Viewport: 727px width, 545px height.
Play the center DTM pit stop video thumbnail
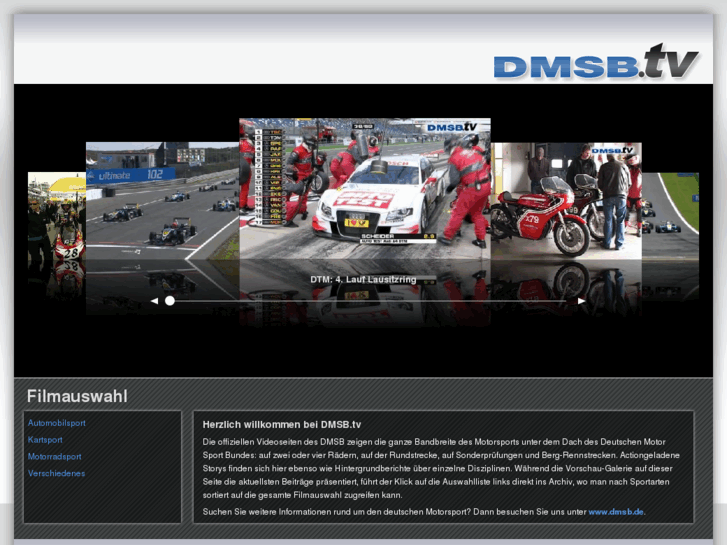(365, 188)
